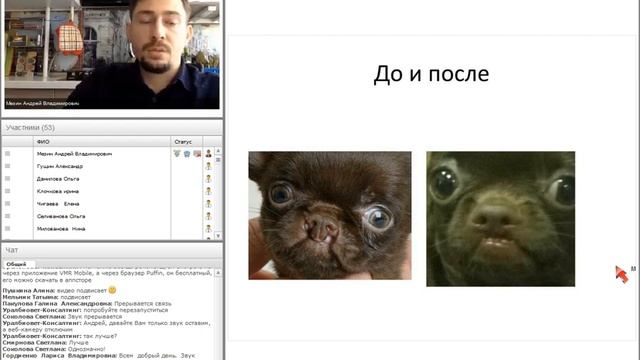Click the user avatar icon next to Чигаева Елена
The image size is (640, 360).
click(209, 204)
